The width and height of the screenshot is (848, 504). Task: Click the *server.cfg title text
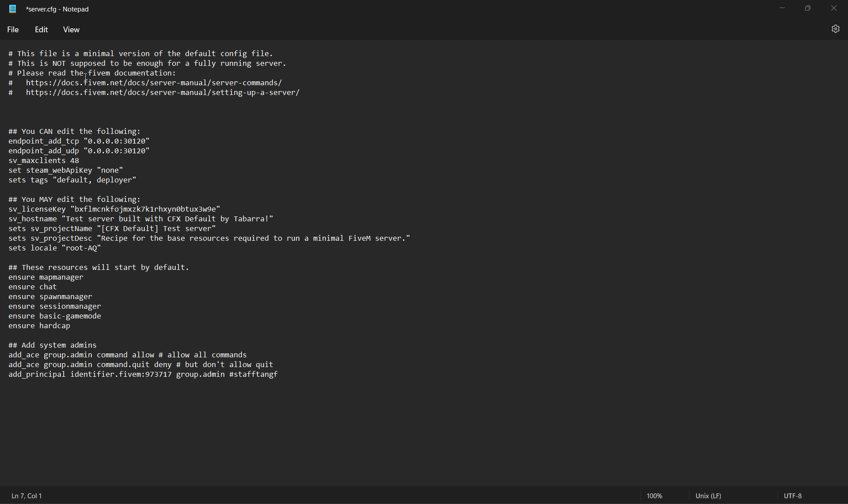57,8
